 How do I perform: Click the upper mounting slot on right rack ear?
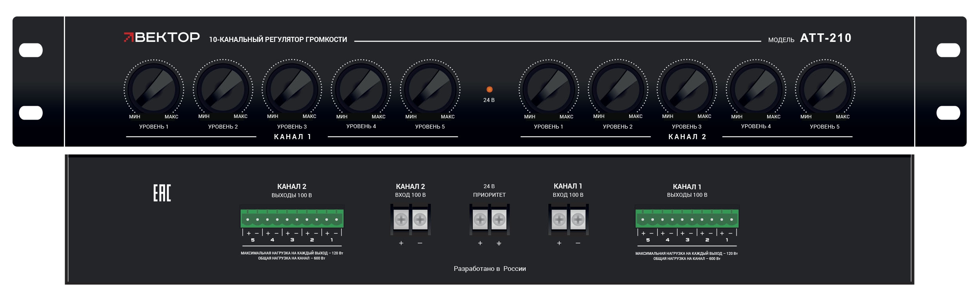tap(948, 50)
